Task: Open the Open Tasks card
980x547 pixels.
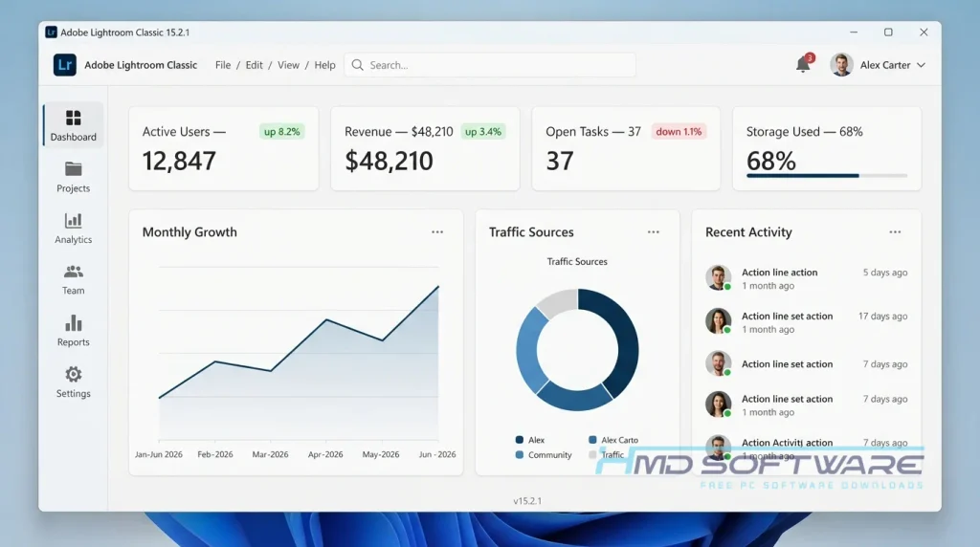Action: tap(626, 148)
